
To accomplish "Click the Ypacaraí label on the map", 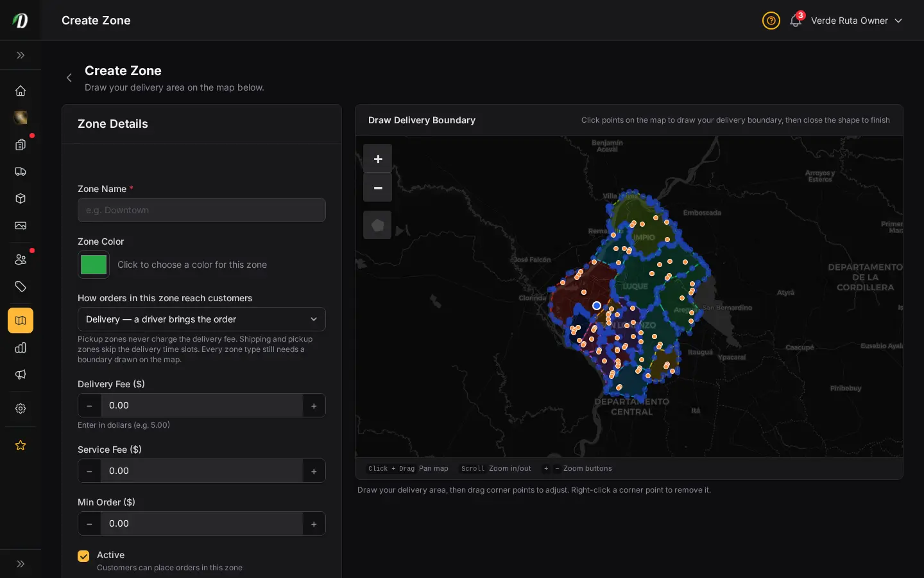I will (732, 357).
